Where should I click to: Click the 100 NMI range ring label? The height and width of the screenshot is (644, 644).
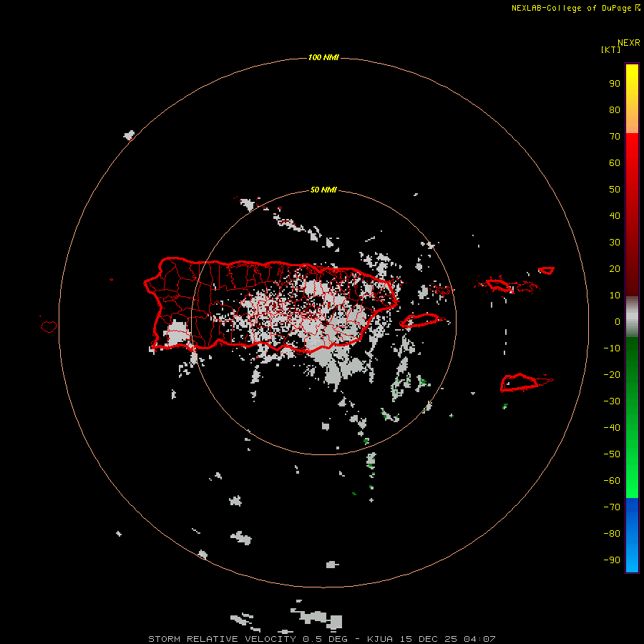(323, 57)
